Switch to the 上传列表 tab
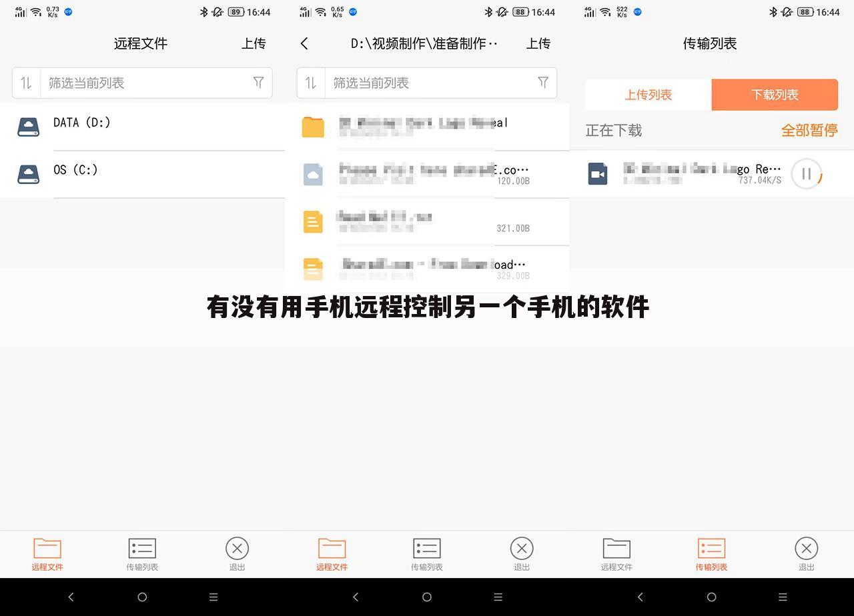 tap(649, 95)
